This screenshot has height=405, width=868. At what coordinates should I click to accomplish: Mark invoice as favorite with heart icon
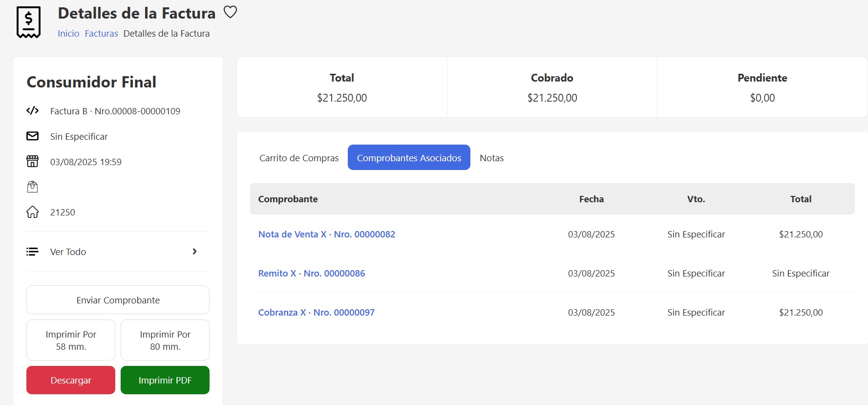click(230, 12)
